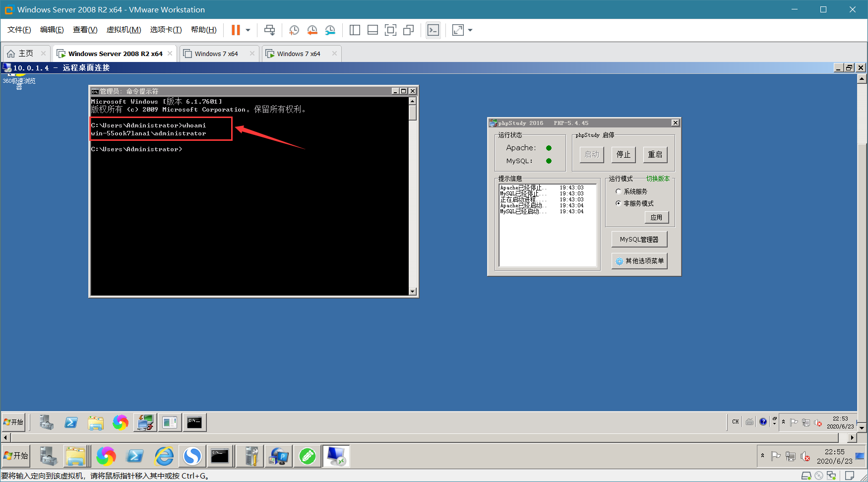Click the VMware suspend (pause) icon
The height and width of the screenshot is (482, 868).
click(x=236, y=30)
